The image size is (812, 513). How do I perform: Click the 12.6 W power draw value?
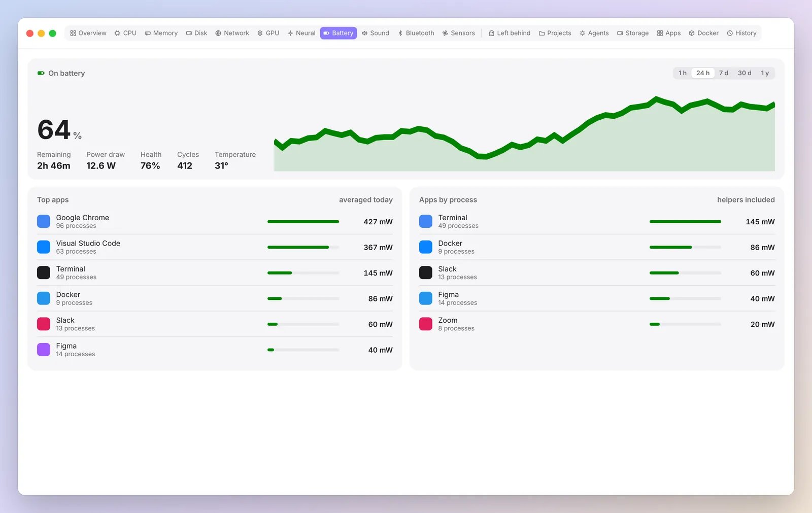(x=101, y=166)
